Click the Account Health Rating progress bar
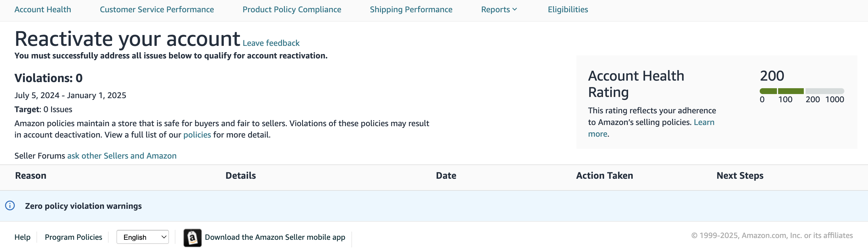This screenshot has width=868, height=250. click(802, 91)
